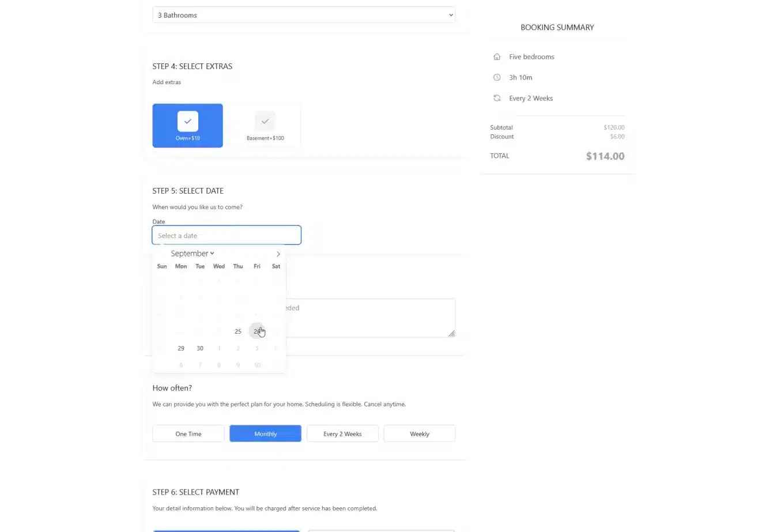Pick September 29 in calendar
The image size is (777, 532).
181,348
